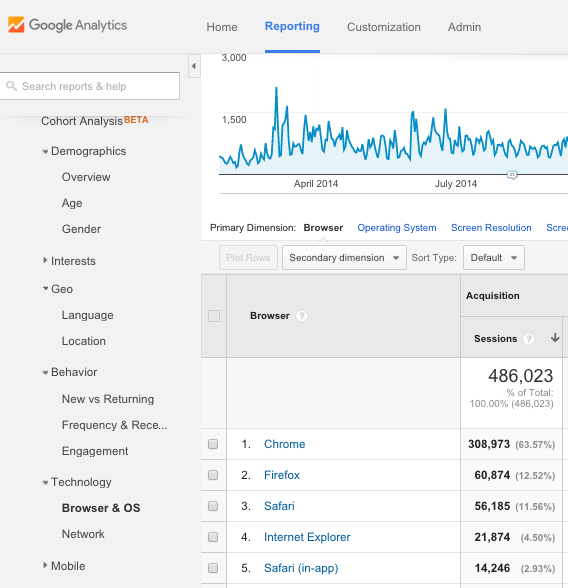
Task: Open the Sort Type Default dropdown
Action: pyautogui.click(x=494, y=258)
